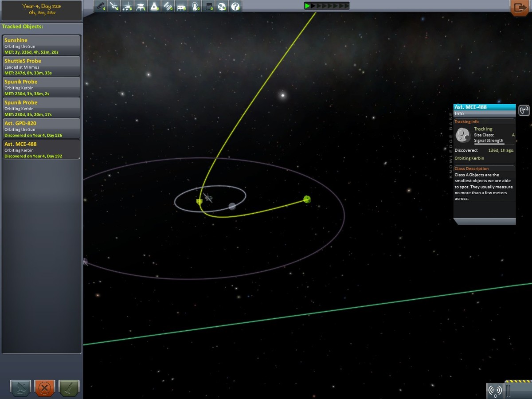Screen dimensions: 532x399
Task: Click the striped panel handle at the bottom-right
Action: click(x=518, y=389)
